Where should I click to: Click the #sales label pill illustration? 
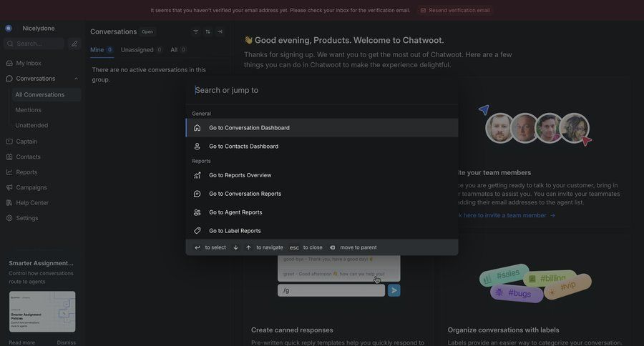504,275
